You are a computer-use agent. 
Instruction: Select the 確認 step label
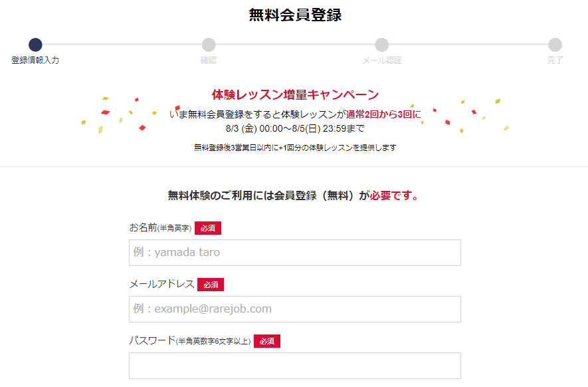(x=209, y=60)
